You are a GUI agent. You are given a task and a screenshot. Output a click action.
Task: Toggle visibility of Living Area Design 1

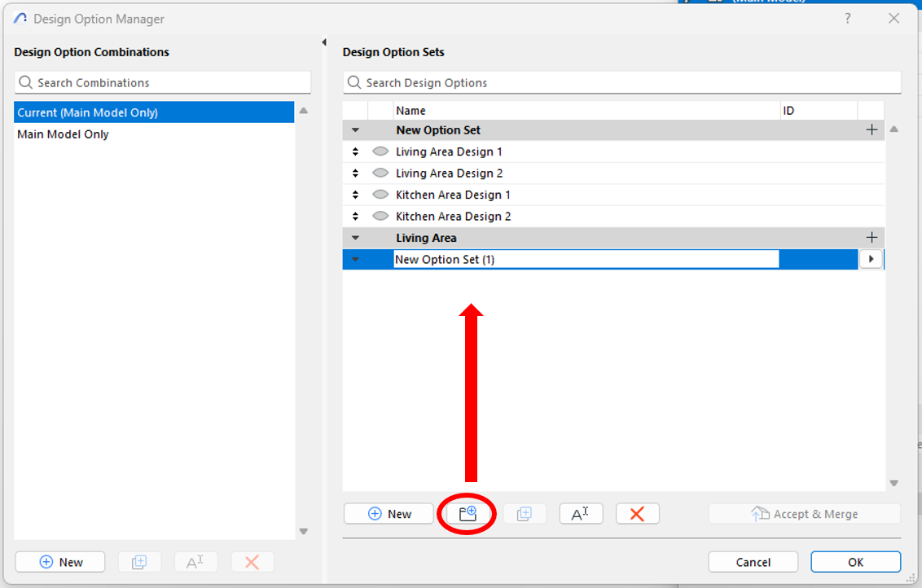(x=380, y=151)
